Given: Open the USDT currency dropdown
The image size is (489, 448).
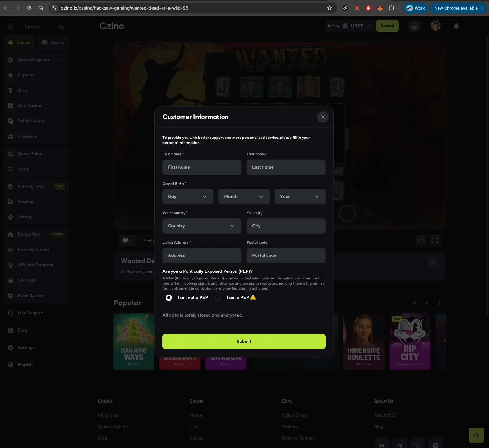Looking at the screenshot, I should (357, 26).
